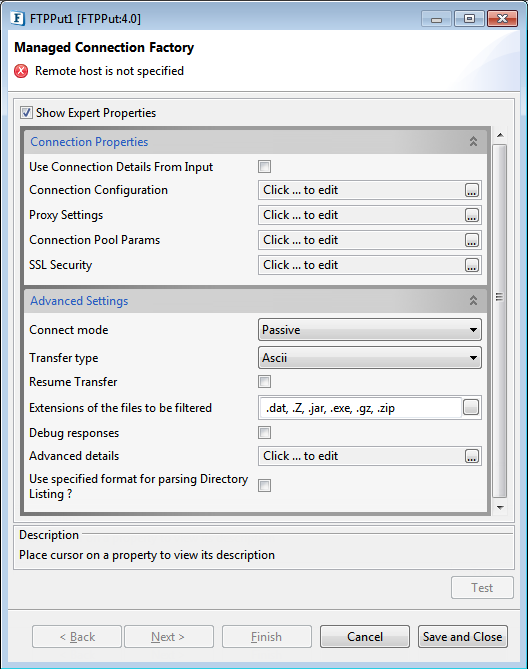Click the red error icon beside the remote host message
The image size is (528, 669).
coord(21,71)
